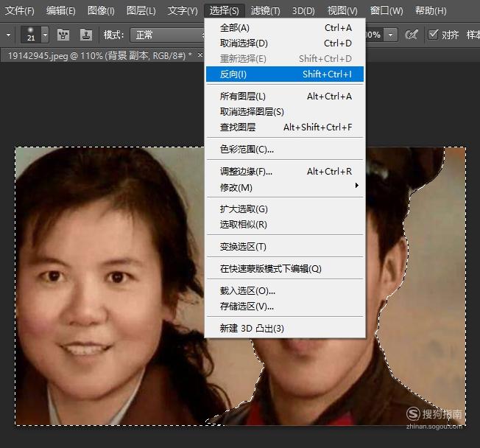480x448 pixels.
Task: Open the 编辑(E) menu
Action: click(x=61, y=11)
